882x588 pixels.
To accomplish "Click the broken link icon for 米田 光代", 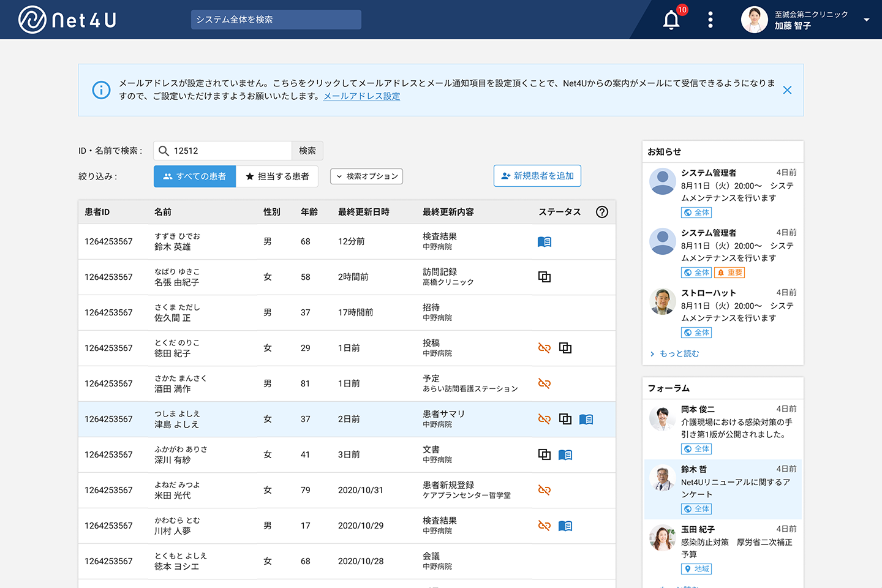I will [544, 490].
